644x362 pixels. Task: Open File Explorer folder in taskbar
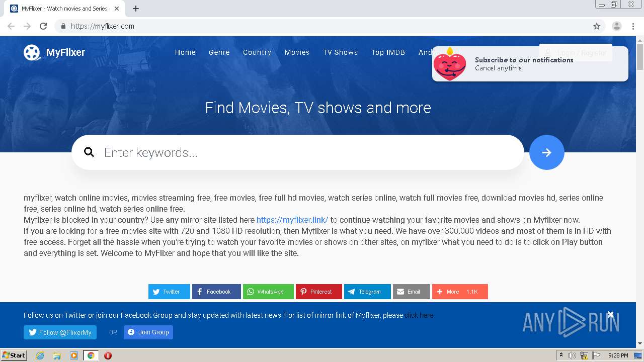(x=57, y=355)
